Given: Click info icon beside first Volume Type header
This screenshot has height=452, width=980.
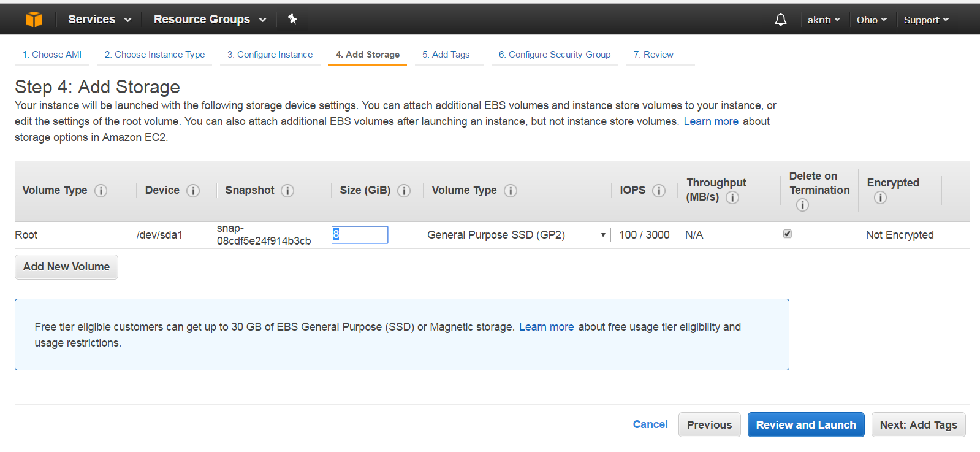Looking at the screenshot, I should (101, 191).
